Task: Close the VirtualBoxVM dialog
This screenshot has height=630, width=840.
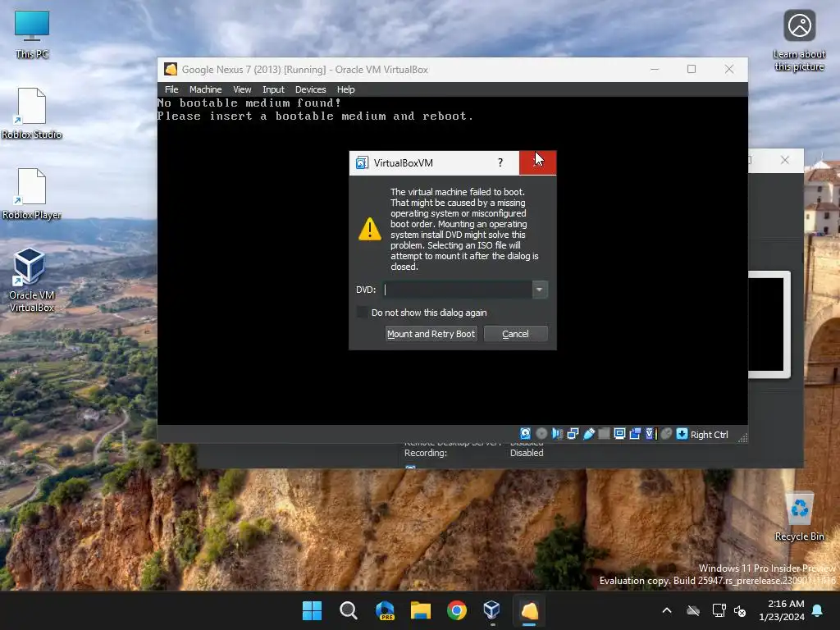Action: (538, 163)
